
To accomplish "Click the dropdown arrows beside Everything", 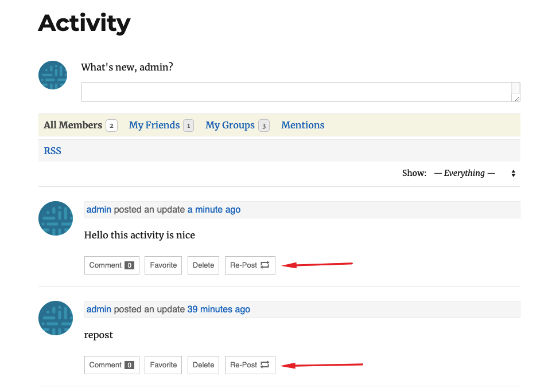I will 514,173.
